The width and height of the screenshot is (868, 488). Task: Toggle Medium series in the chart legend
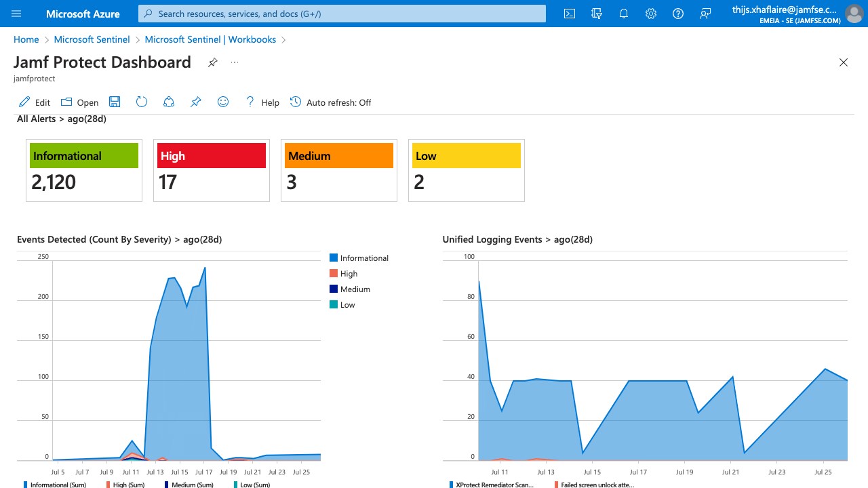point(350,289)
